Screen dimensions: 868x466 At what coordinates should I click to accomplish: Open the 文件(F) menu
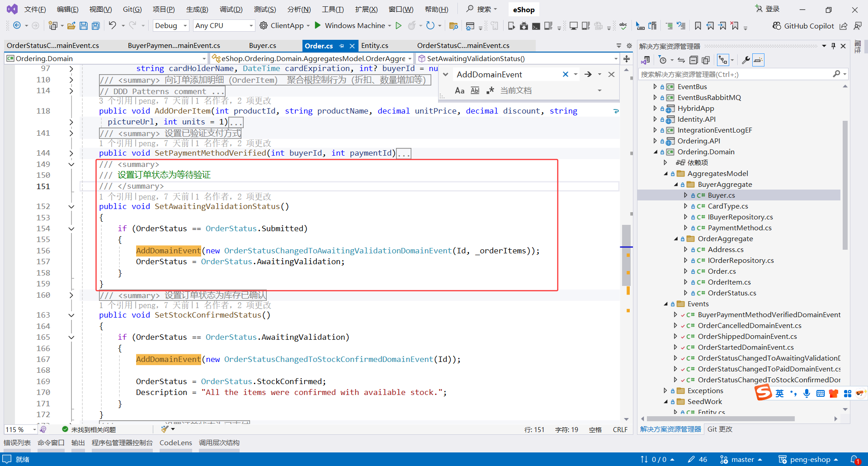point(35,10)
